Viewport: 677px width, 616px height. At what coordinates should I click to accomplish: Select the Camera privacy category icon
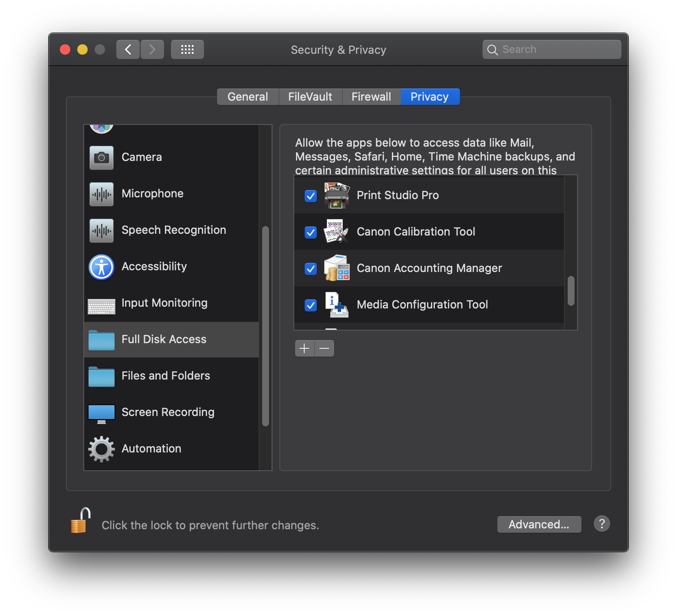point(101,157)
